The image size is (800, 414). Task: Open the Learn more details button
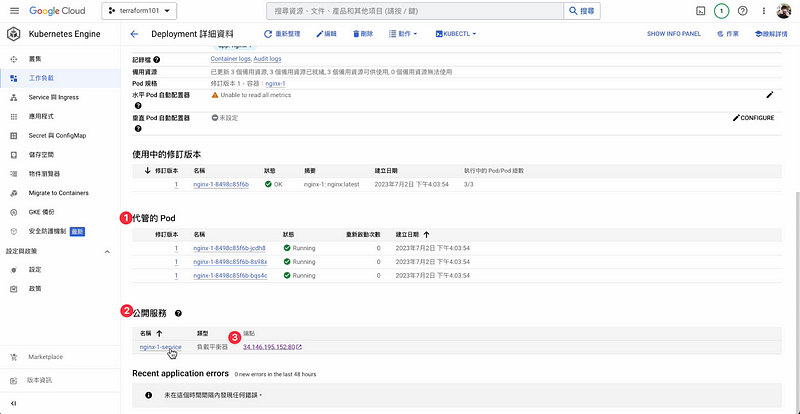pos(773,34)
